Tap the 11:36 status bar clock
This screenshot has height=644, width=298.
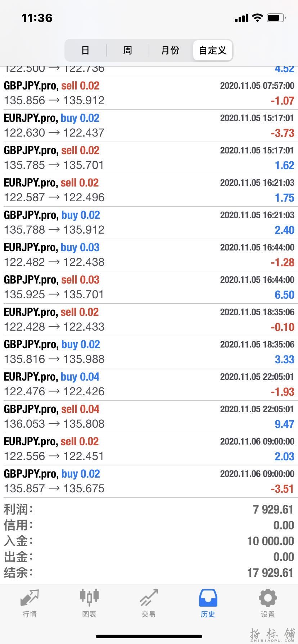point(37,18)
